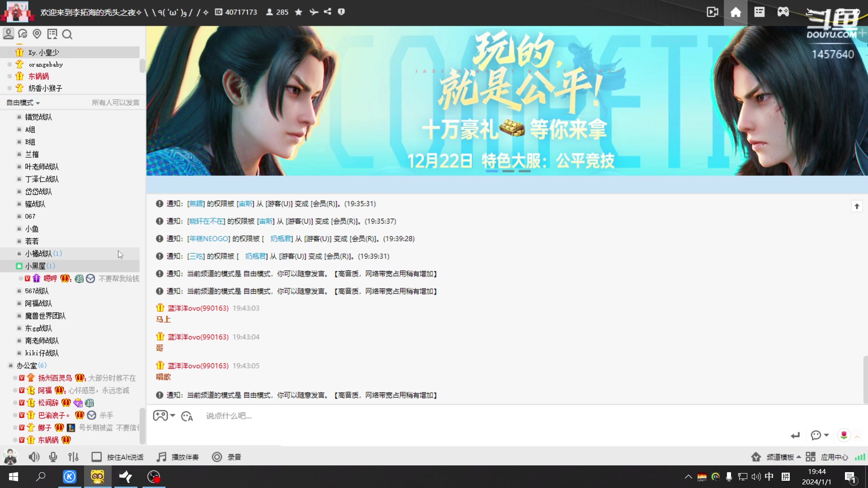This screenshot has width=868, height=488.
Task: Open search in the channel sidebar
Action: click(x=67, y=34)
